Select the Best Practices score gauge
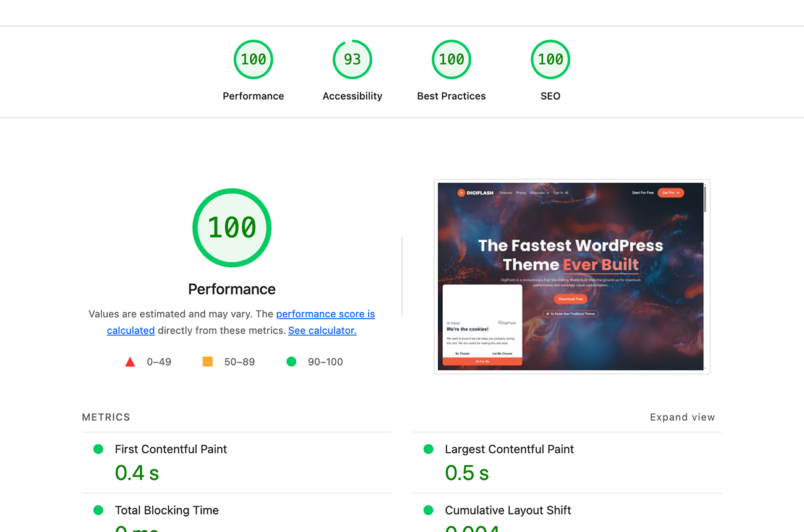The height and width of the screenshot is (532, 804). pos(451,60)
